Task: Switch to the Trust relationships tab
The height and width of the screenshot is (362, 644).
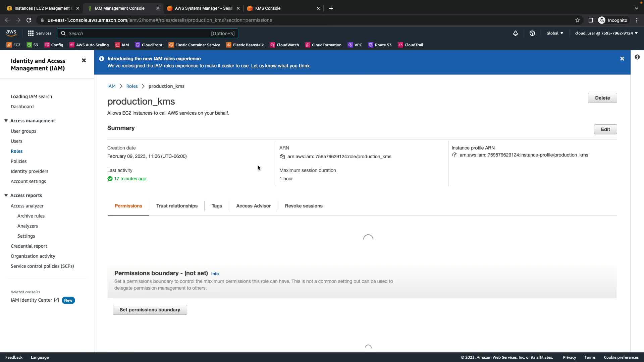Action: (177, 206)
